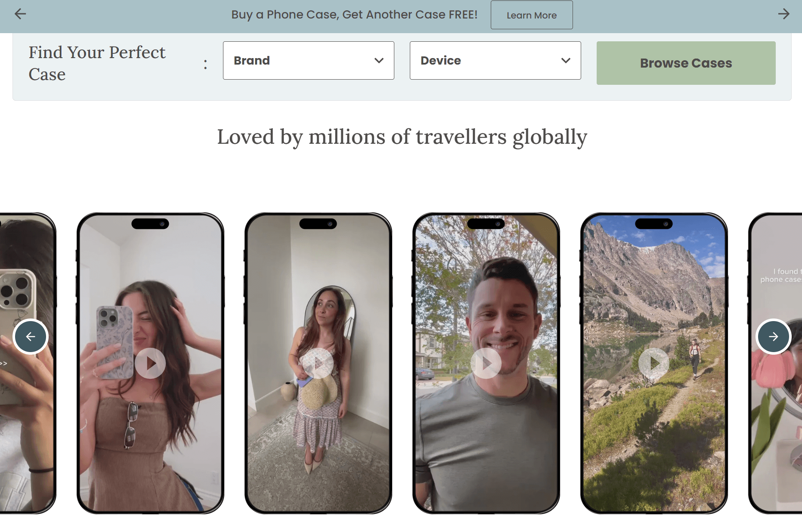
Task: Expand the Brand list via chevron arrow
Action: pyautogui.click(x=379, y=61)
